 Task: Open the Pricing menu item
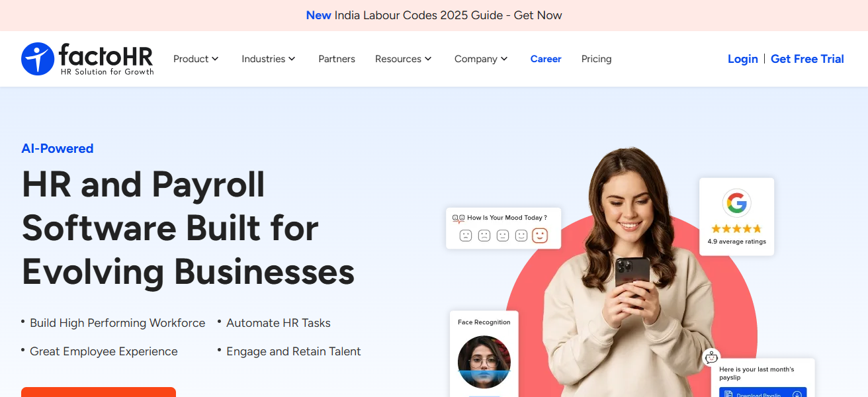pos(596,59)
